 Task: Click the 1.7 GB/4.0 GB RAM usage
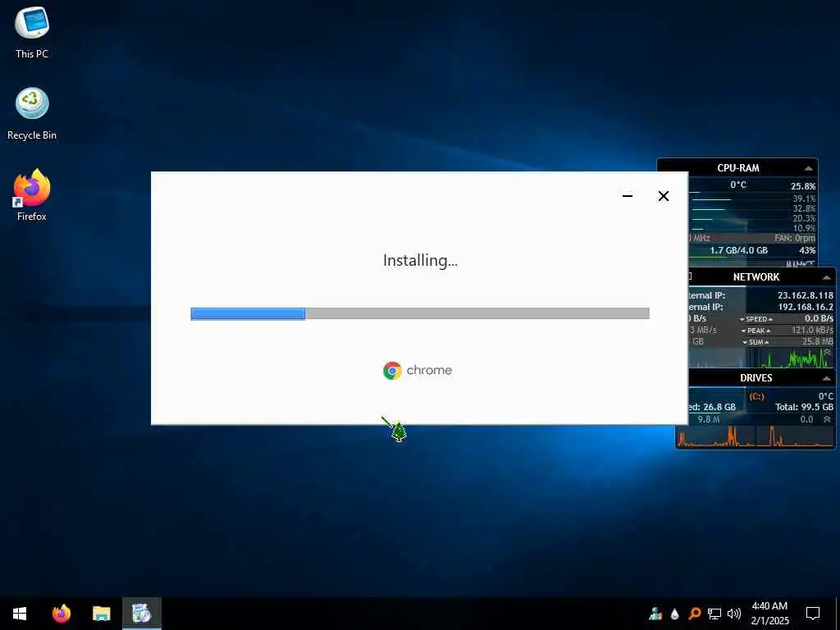point(739,250)
